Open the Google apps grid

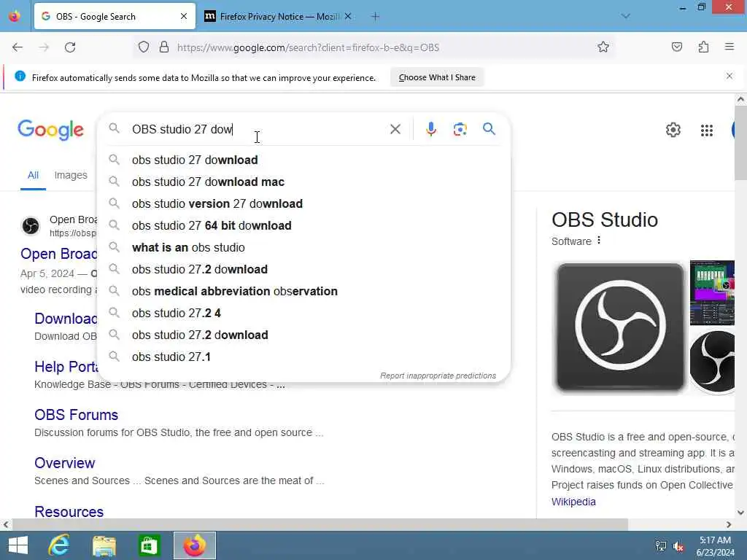point(706,130)
